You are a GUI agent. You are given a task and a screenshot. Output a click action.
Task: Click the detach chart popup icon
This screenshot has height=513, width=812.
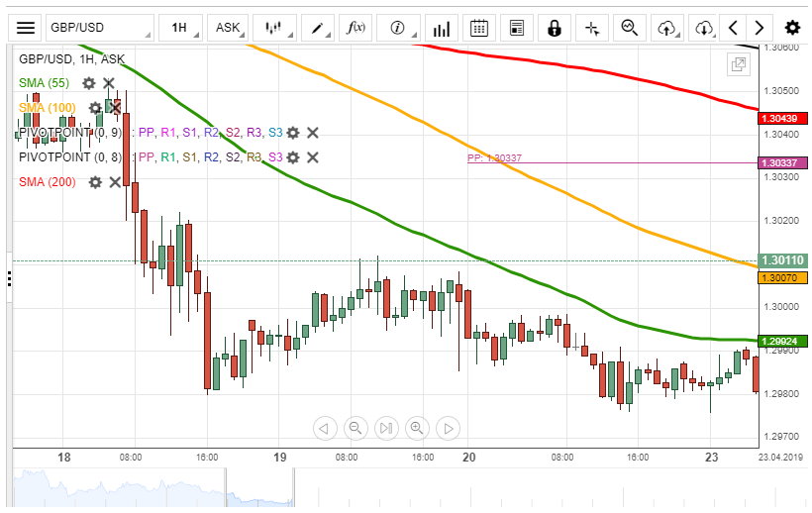point(738,64)
